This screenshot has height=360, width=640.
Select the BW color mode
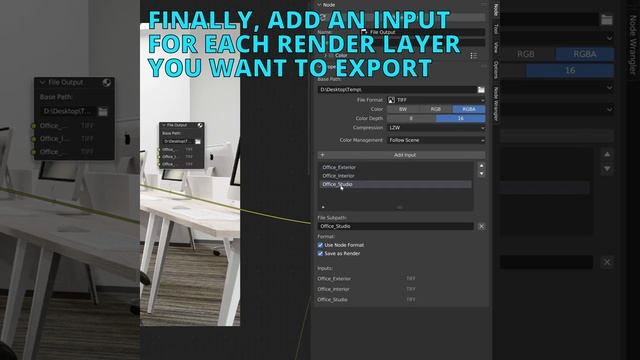click(403, 109)
